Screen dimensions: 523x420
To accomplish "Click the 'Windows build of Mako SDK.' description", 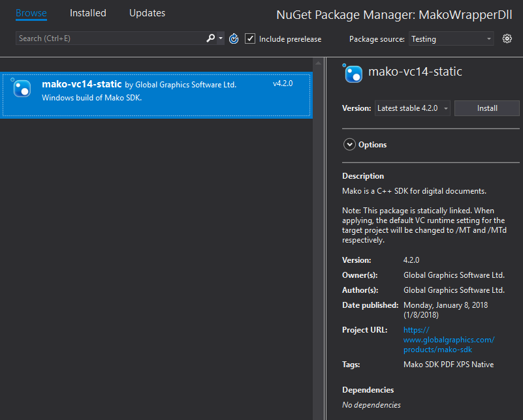I will click(x=91, y=98).
